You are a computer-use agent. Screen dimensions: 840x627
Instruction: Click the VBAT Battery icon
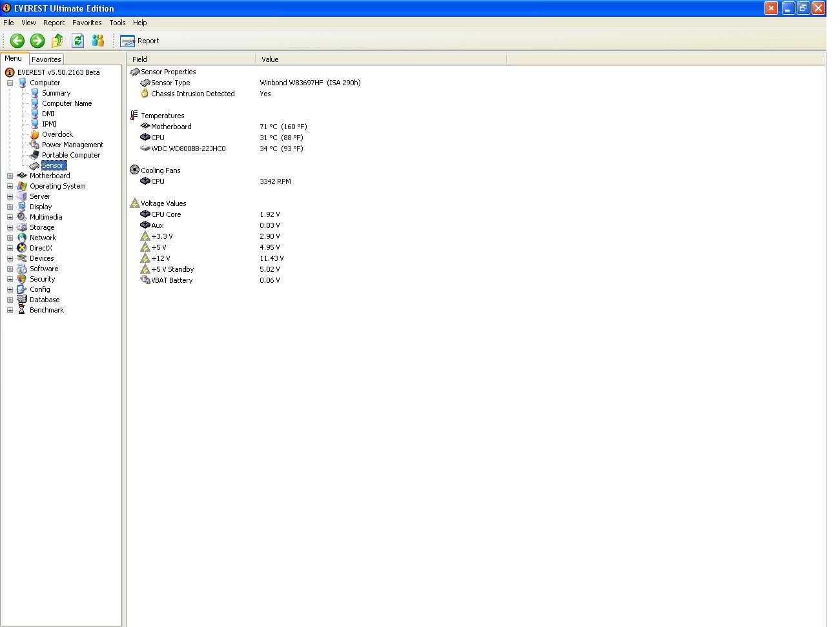[x=145, y=280]
